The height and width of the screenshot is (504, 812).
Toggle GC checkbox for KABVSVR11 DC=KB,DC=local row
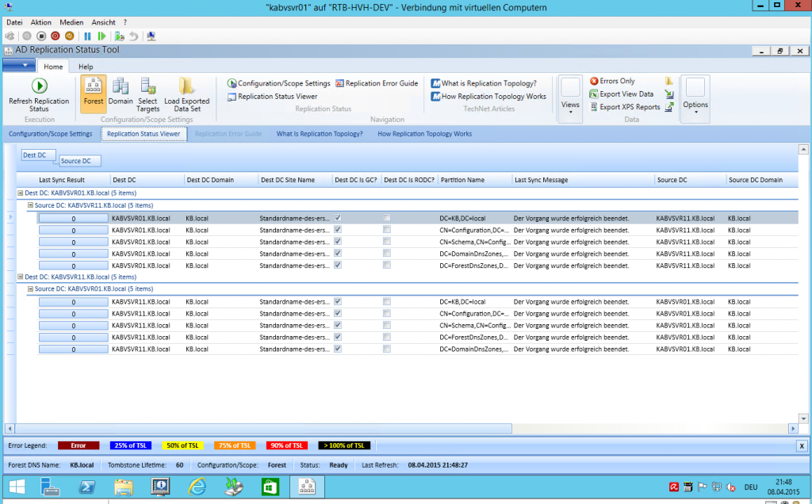(338, 302)
